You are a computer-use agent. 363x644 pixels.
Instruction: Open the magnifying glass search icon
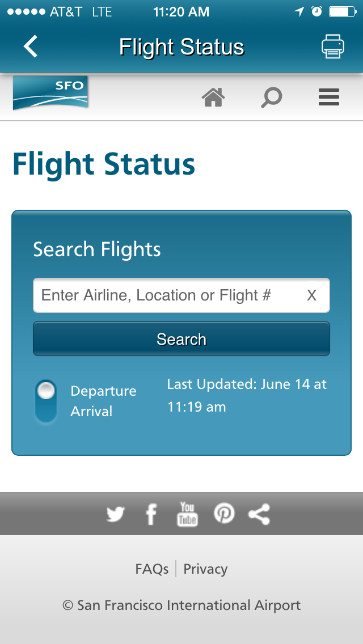271,98
